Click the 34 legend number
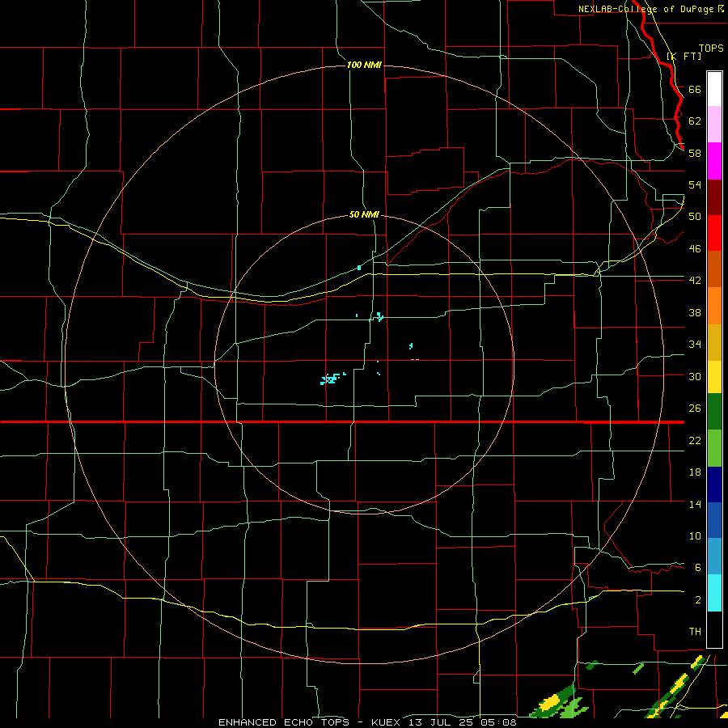728x728 pixels. pos(695,345)
